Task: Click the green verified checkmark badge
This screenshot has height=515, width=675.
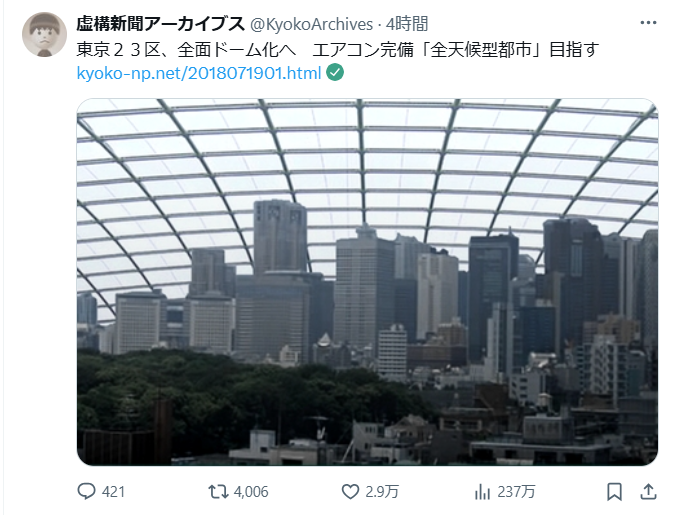Action: click(335, 72)
